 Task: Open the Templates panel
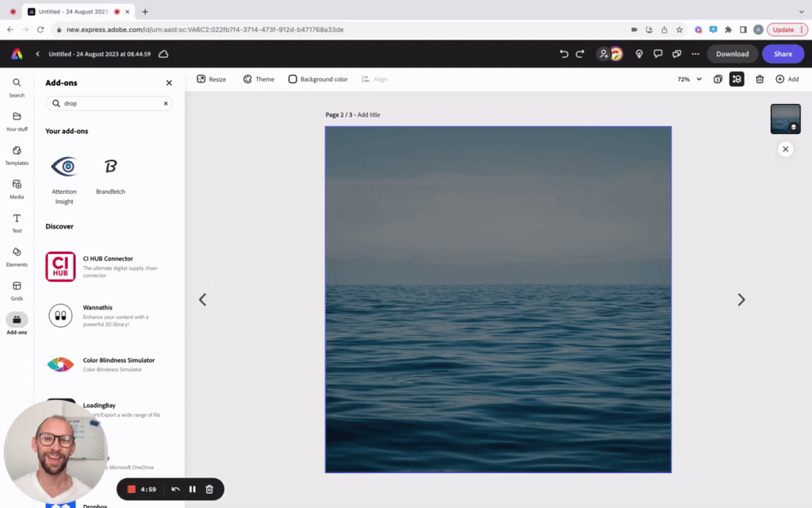tap(16, 156)
